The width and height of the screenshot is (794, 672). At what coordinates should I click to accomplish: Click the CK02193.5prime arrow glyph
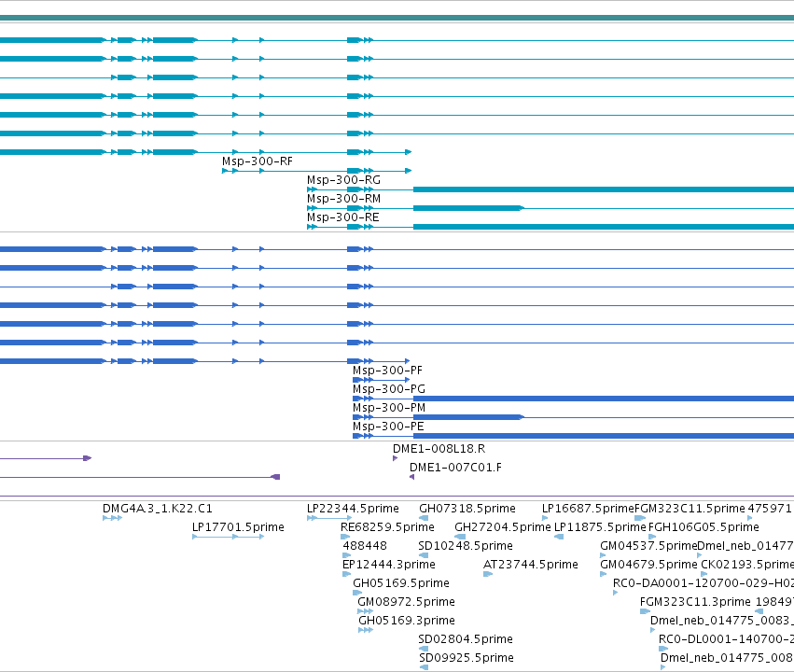704,574
